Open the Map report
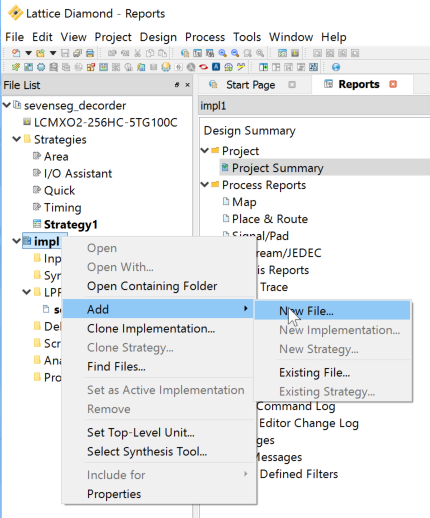 (244, 202)
